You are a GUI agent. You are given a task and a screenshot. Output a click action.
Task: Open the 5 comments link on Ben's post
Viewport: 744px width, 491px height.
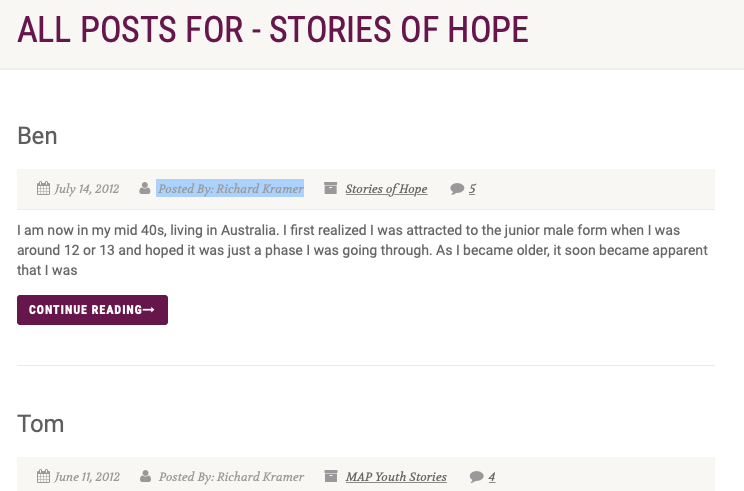472,189
